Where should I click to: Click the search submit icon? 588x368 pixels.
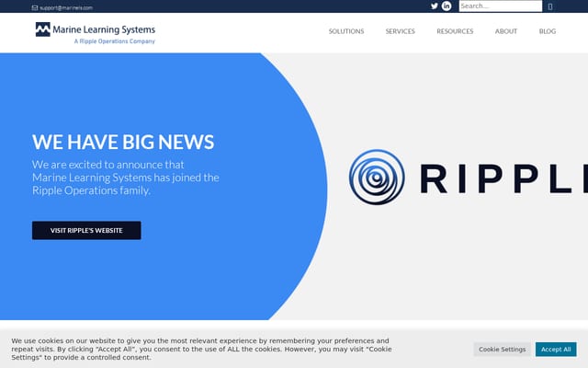pos(550,6)
